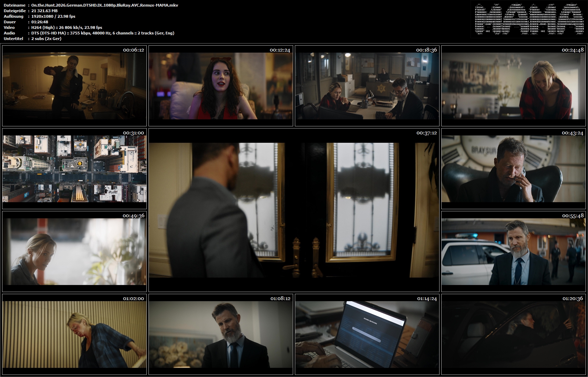The height and width of the screenshot is (377, 588).
Task: Open the bearded man frame 01:08:12
Action: coord(221,334)
